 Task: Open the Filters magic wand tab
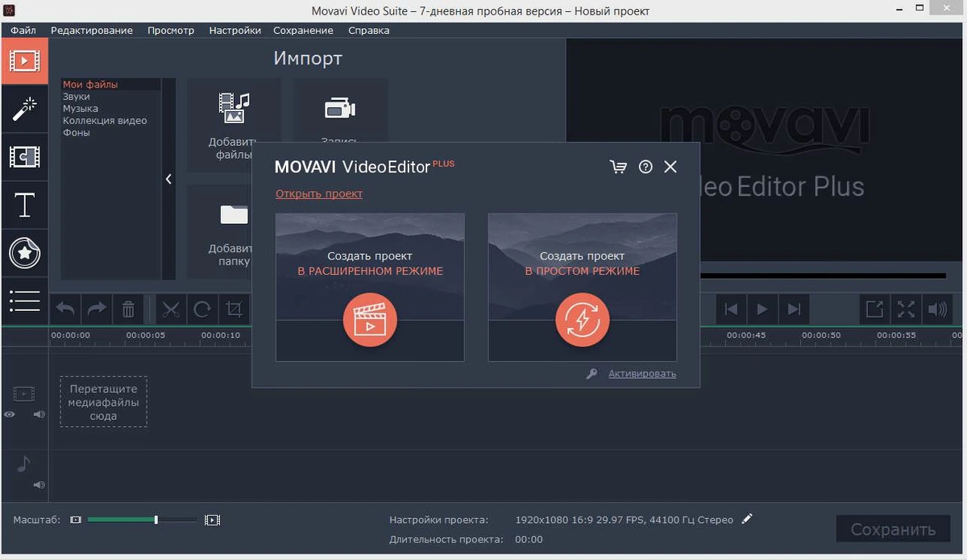(x=24, y=109)
